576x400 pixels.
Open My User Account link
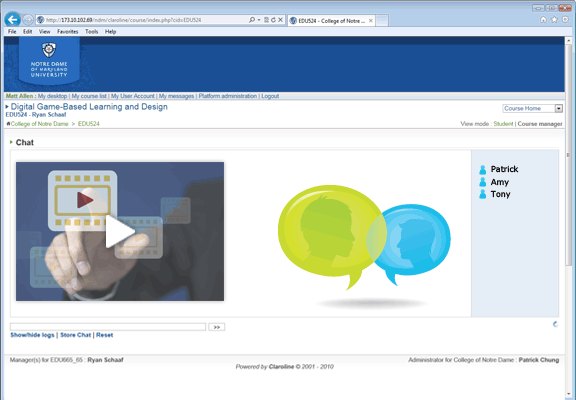point(133,96)
